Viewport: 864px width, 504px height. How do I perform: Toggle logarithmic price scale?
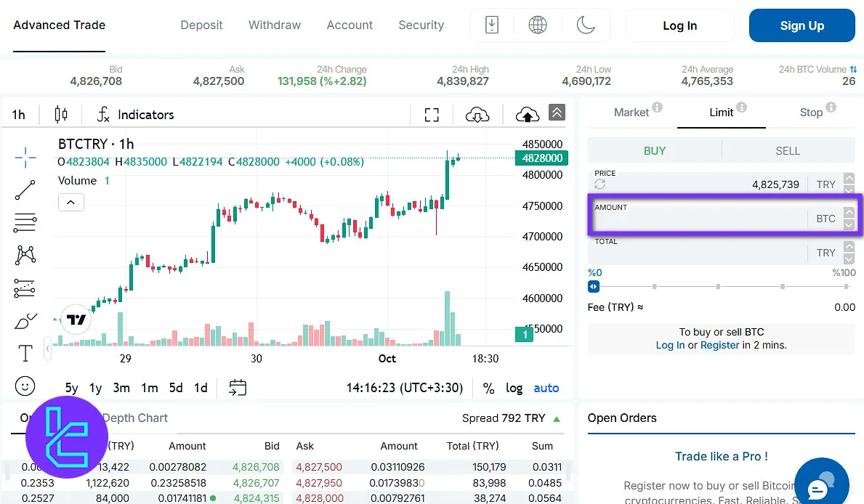pyautogui.click(x=514, y=388)
